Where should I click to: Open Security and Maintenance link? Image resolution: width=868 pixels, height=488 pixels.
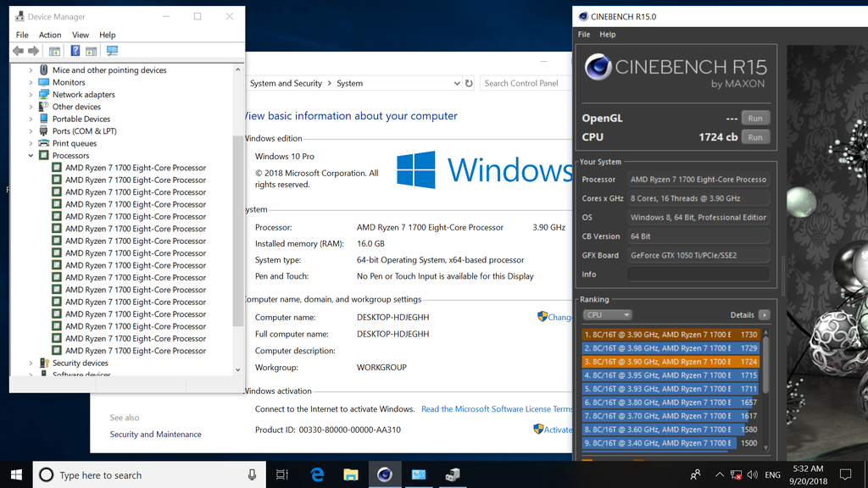pyautogui.click(x=155, y=435)
